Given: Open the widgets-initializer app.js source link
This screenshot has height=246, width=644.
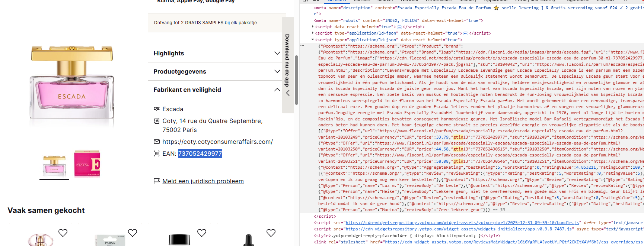Looking at the screenshot, I should (459, 229).
